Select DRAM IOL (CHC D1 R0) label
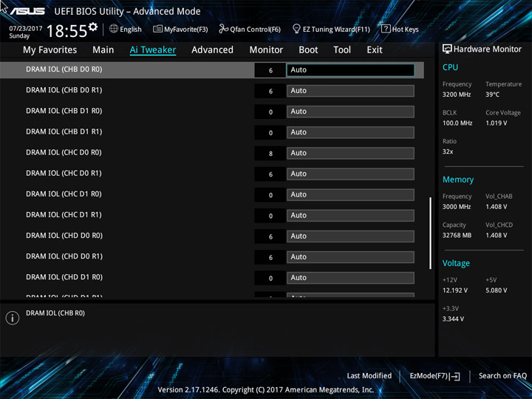The width and height of the screenshot is (532, 399). click(x=64, y=194)
